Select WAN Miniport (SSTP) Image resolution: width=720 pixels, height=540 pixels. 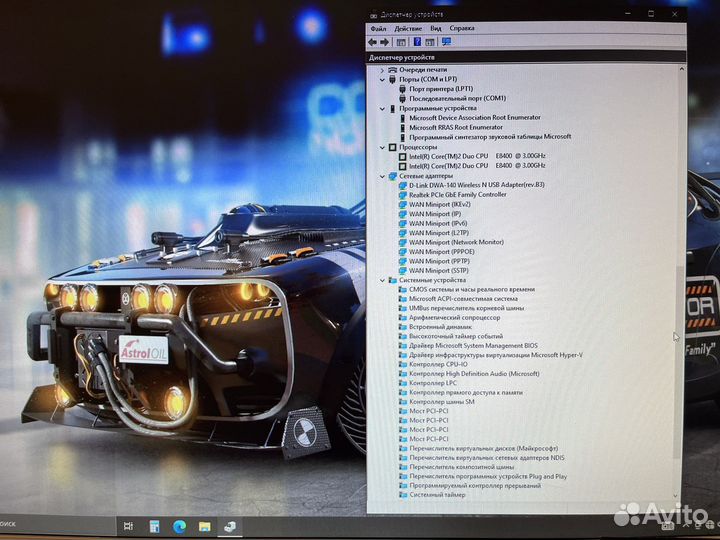439,270
